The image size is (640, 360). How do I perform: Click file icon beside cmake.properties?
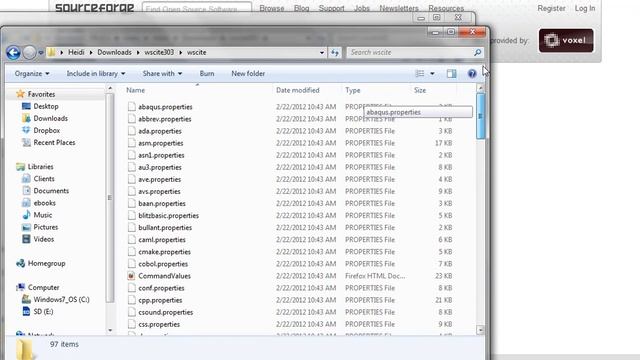pyautogui.click(x=131, y=252)
